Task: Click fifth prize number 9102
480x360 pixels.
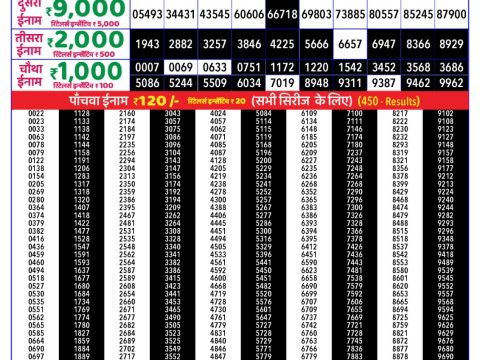Action: (446, 113)
